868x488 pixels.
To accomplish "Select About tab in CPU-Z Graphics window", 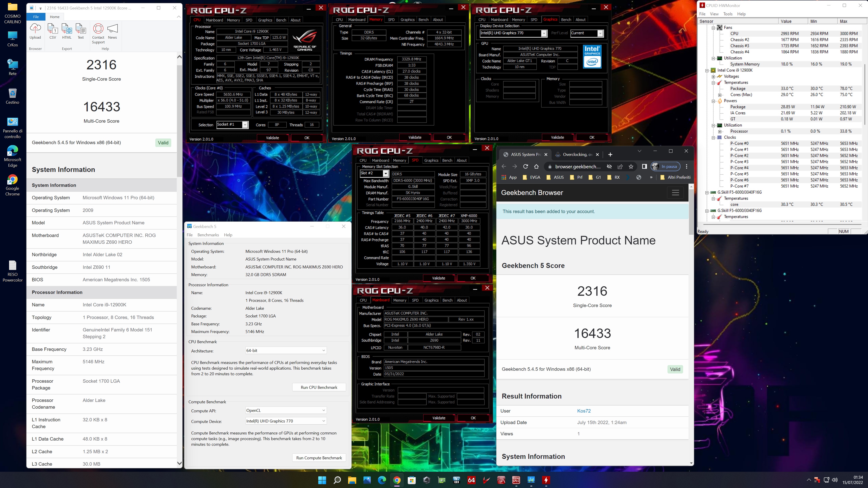I will coord(580,19).
